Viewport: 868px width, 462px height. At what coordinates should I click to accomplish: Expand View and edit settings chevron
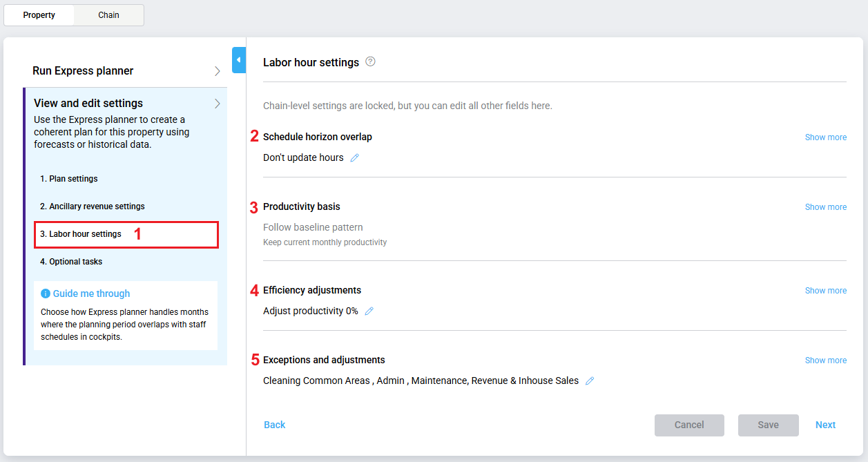(x=217, y=104)
